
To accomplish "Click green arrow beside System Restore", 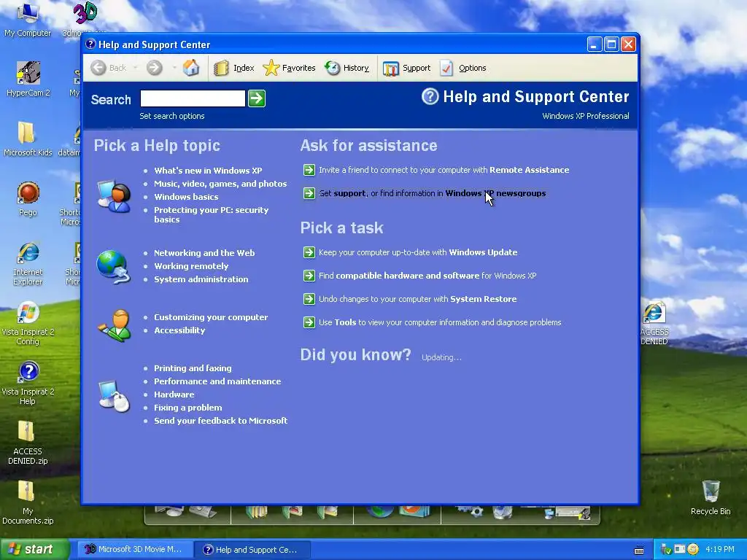I will point(309,299).
